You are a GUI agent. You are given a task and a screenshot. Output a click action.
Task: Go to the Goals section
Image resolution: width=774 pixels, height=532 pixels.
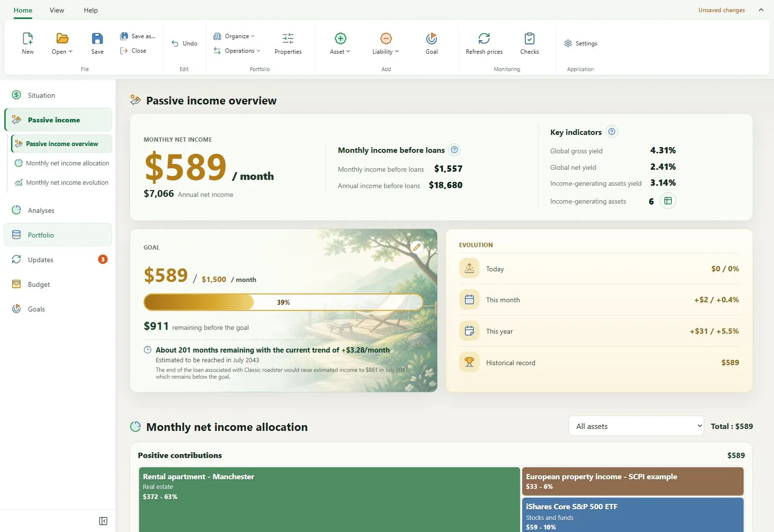pos(58,309)
